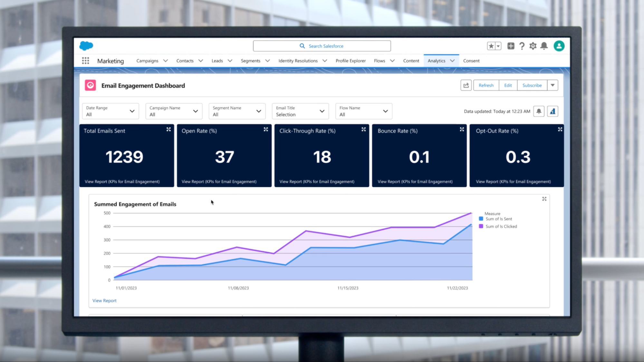Click the Global Actions plus icon
Screen dimensions: 644x362
coord(511,46)
